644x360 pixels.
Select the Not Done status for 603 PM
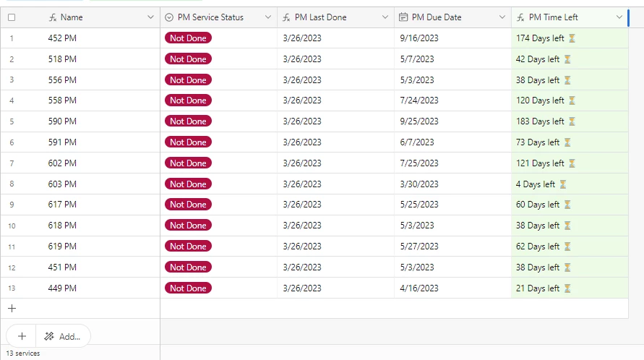pos(188,184)
